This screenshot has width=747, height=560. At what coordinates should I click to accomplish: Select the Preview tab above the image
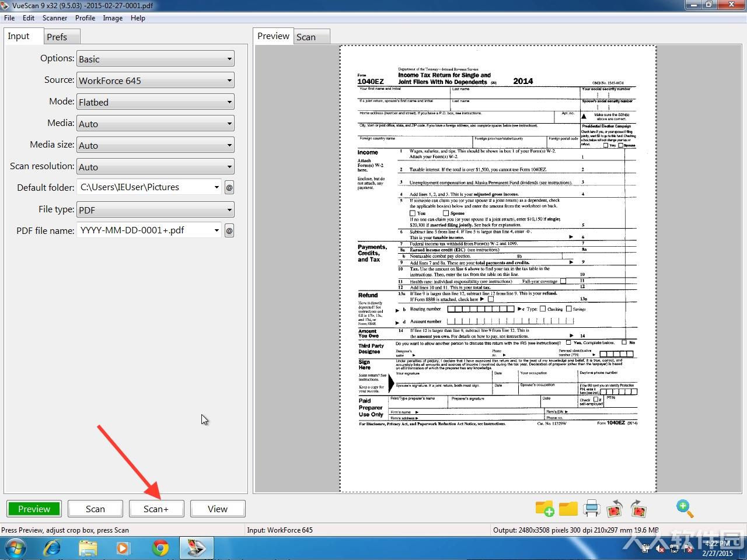click(273, 36)
